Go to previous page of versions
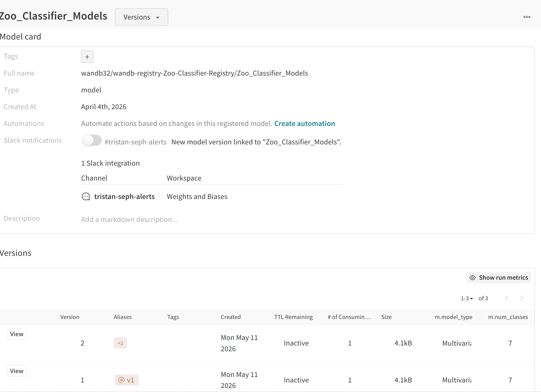The image size is (541, 392). click(506, 298)
